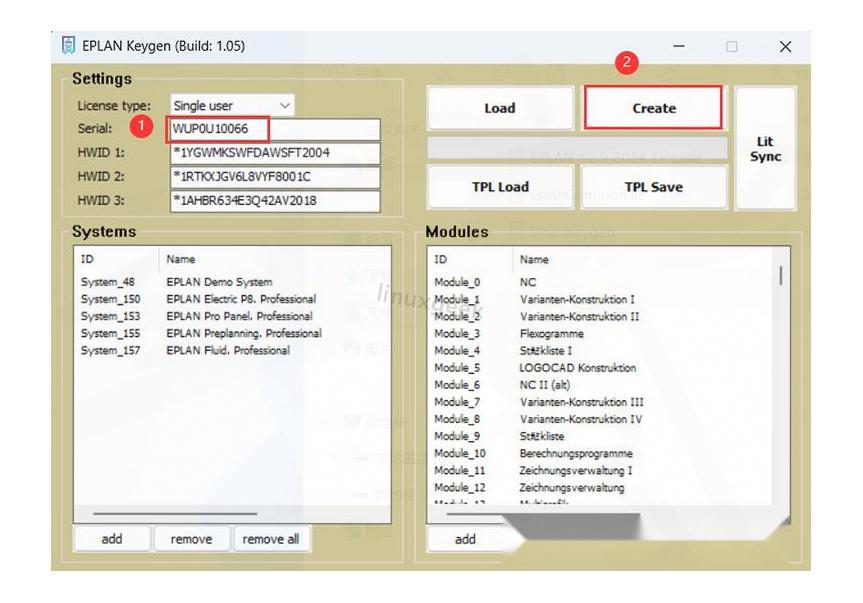
Task: Click the TPL Save button
Action: pyautogui.click(x=653, y=187)
